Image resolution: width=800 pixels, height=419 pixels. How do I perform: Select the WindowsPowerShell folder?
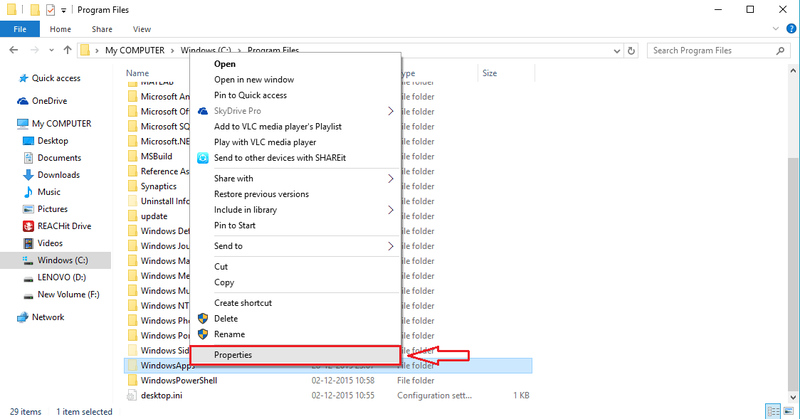[x=179, y=381]
